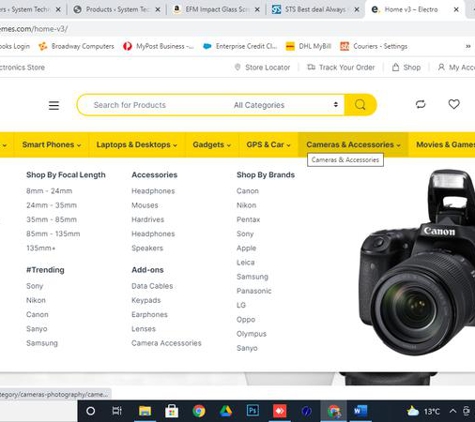Choose Apple under Shop By Brands
This screenshot has height=422, width=475.
(x=246, y=248)
